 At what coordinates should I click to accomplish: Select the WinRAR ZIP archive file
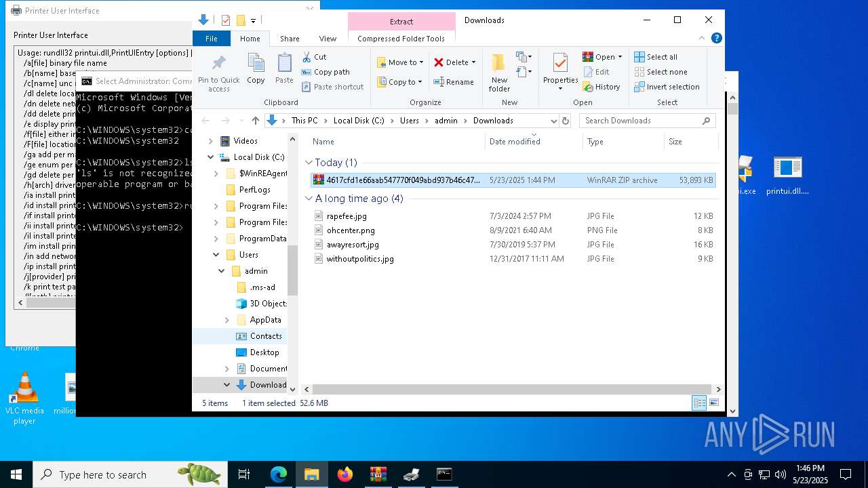(x=513, y=180)
